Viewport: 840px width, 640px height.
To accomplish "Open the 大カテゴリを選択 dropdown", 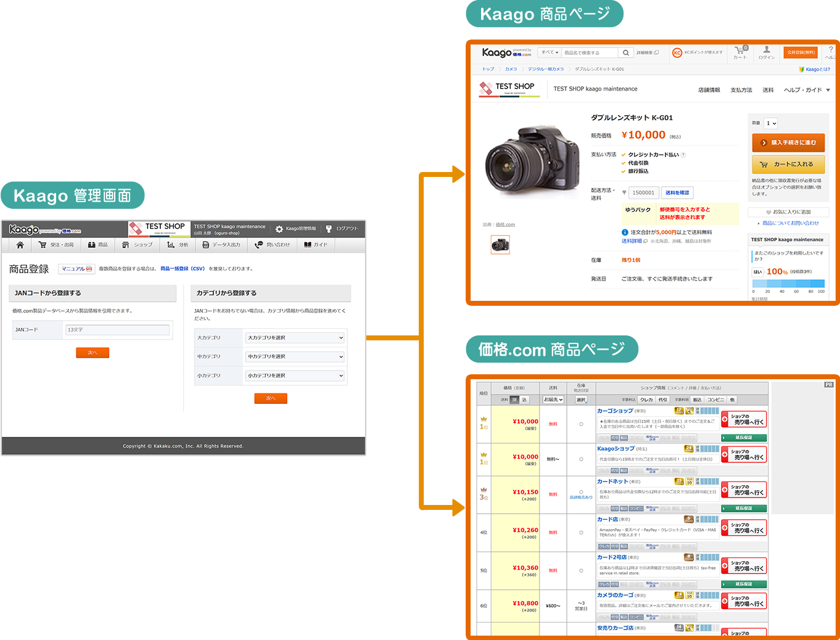I will coord(295,338).
